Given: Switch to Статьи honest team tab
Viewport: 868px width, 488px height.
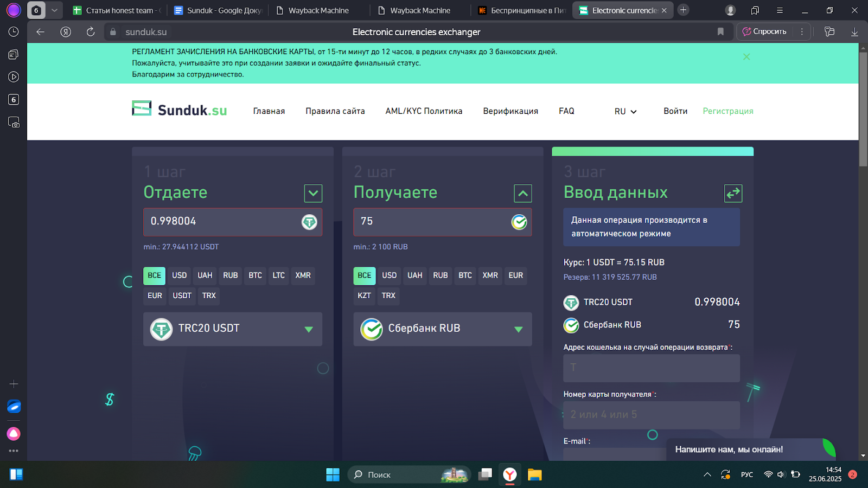Looking at the screenshot, I should point(117,10).
